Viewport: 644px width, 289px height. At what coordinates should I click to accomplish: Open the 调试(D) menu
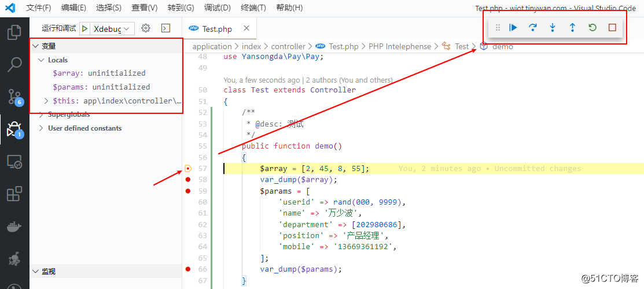(217, 8)
